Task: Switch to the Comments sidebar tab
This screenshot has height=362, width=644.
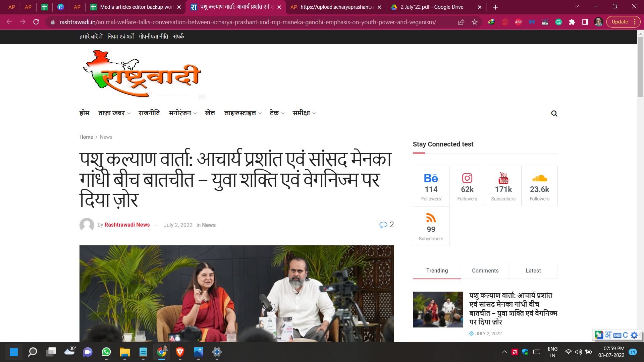Action: [485, 271]
